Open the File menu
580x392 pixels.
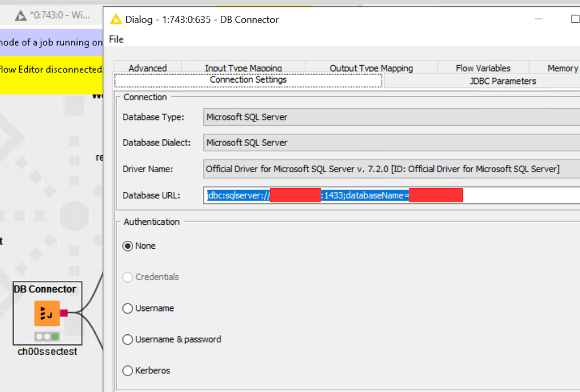coord(115,39)
